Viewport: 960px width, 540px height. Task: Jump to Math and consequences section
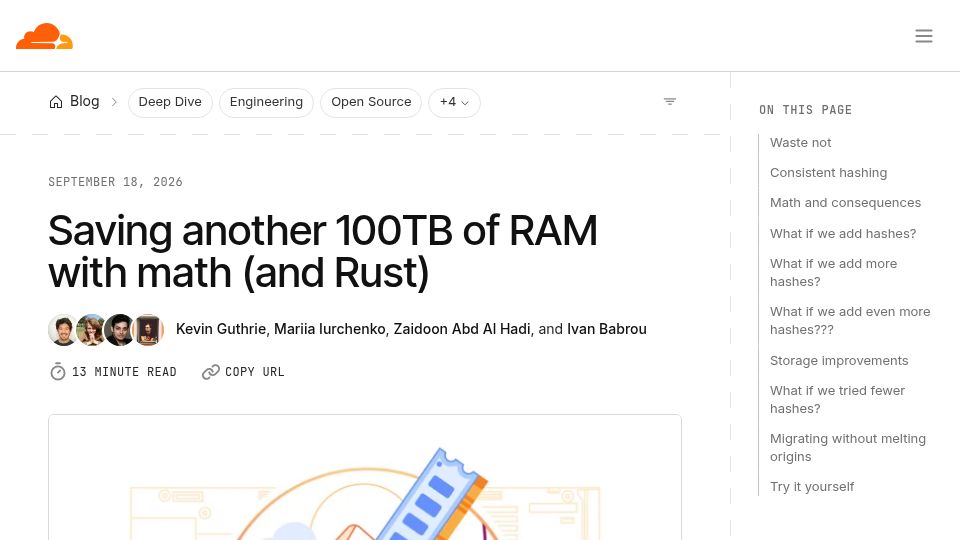click(x=845, y=203)
